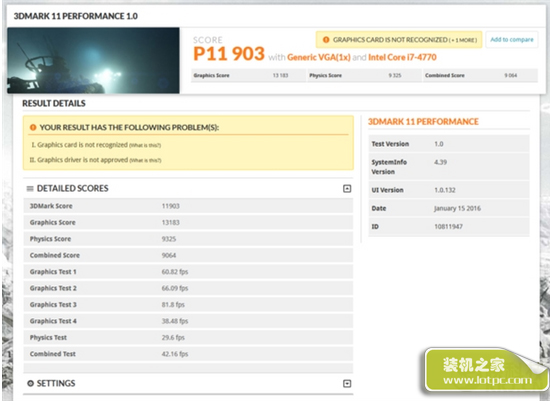This screenshot has height=405, width=550.
Task: Click the Graphics Test 3 row 81.8 fps
Action: pyautogui.click(x=188, y=305)
